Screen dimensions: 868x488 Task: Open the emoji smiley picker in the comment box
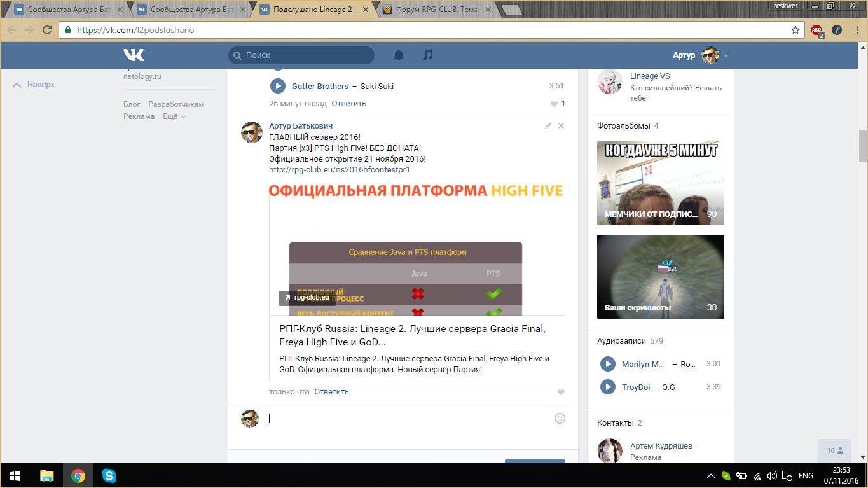[560, 418]
